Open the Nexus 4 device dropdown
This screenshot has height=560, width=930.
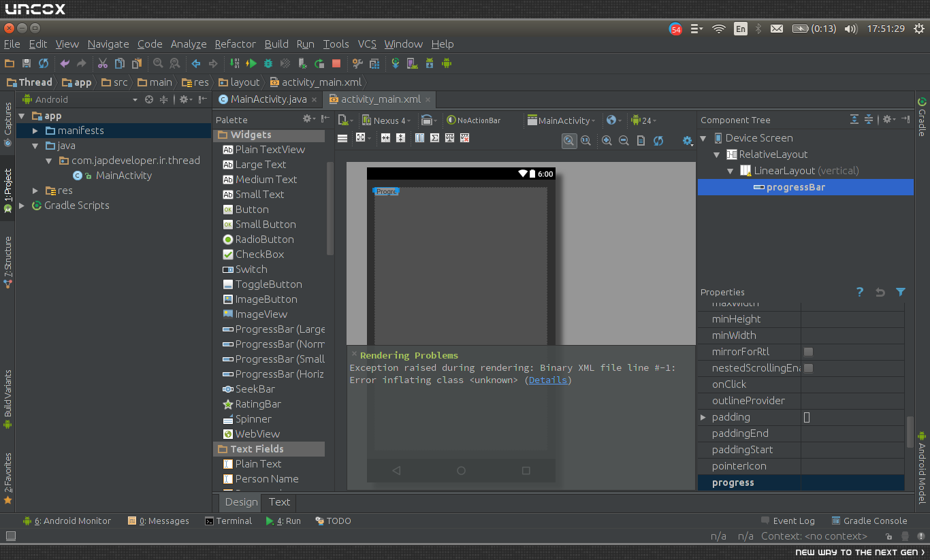(x=385, y=120)
